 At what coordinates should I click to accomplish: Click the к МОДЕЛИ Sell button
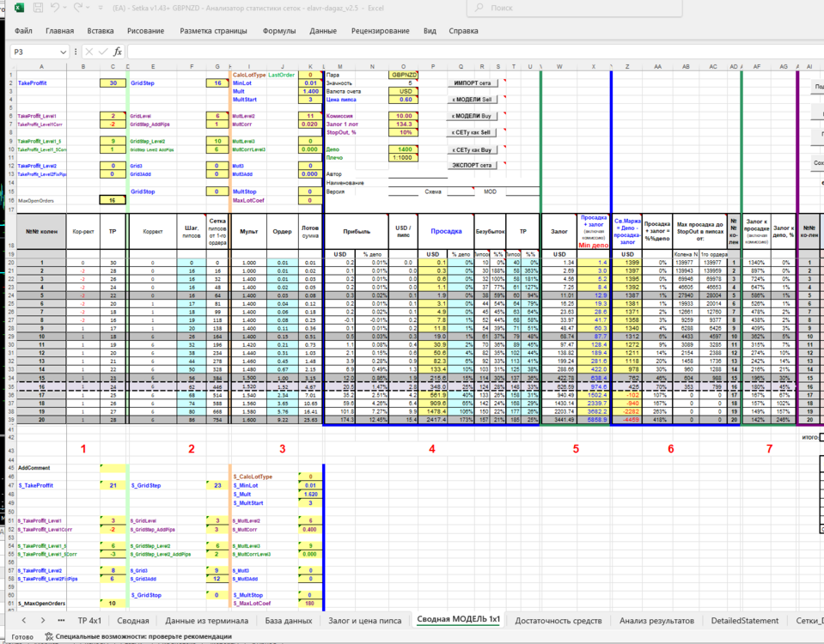click(x=472, y=100)
